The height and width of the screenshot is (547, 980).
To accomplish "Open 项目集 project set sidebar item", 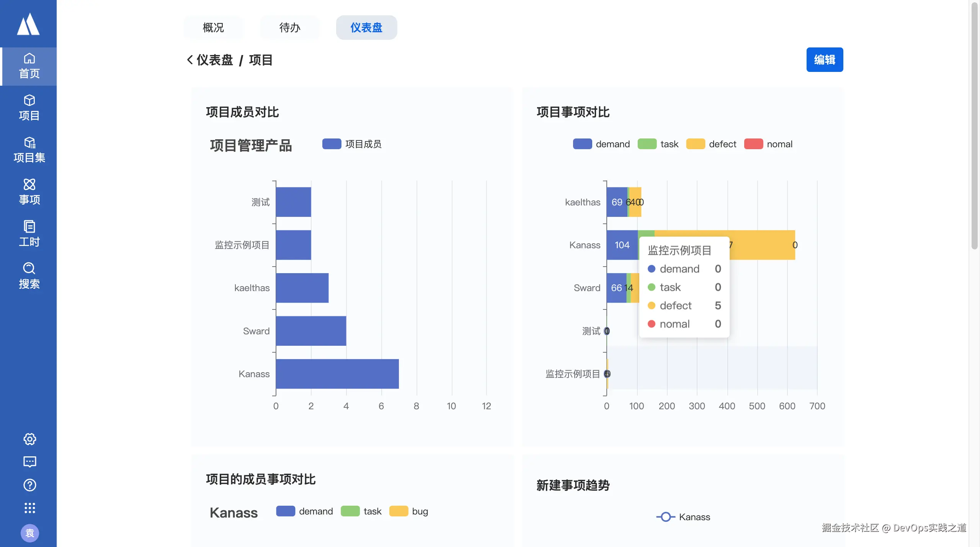I will click(29, 150).
